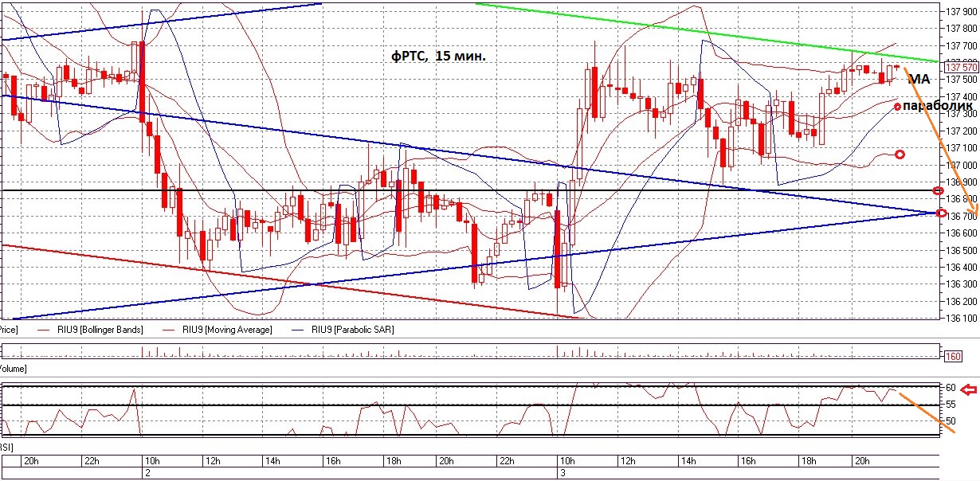Click the 137 800 price axis label
980x481 pixels.
[x=960, y=28]
